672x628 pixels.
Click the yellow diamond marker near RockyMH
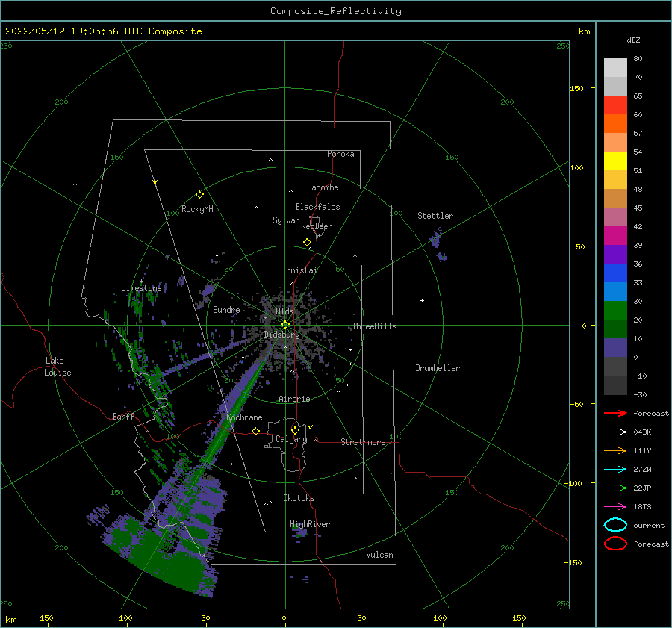pyautogui.click(x=199, y=195)
